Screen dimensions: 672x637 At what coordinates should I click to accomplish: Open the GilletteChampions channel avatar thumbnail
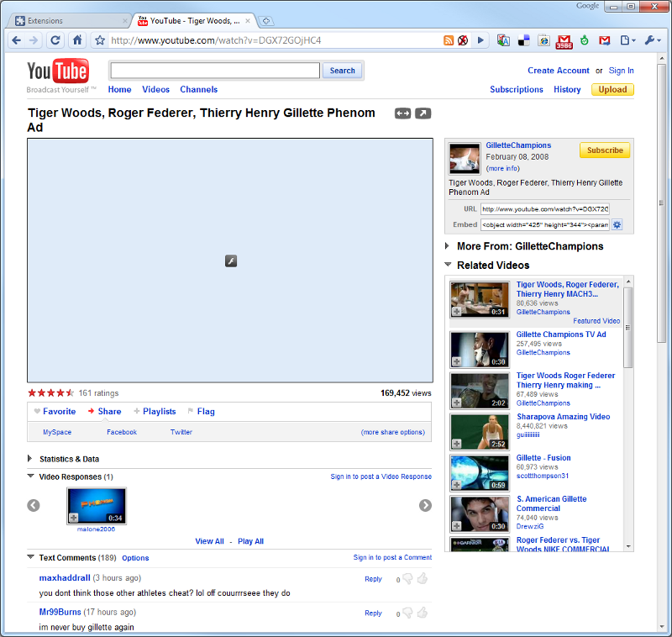(x=465, y=158)
